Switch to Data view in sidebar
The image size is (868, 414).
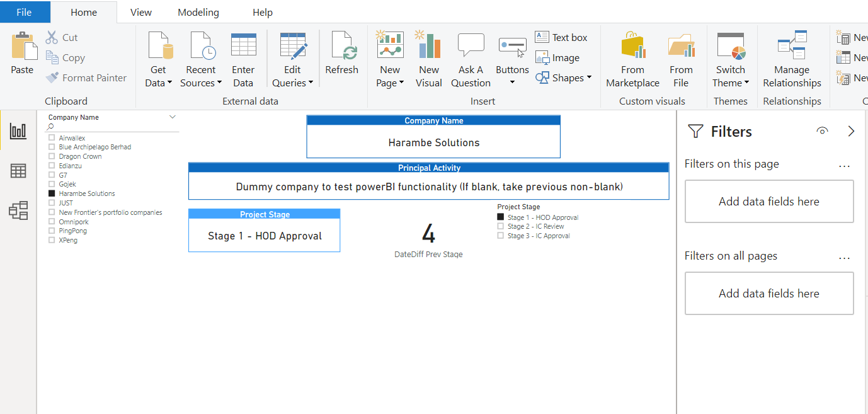[x=18, y=171]
